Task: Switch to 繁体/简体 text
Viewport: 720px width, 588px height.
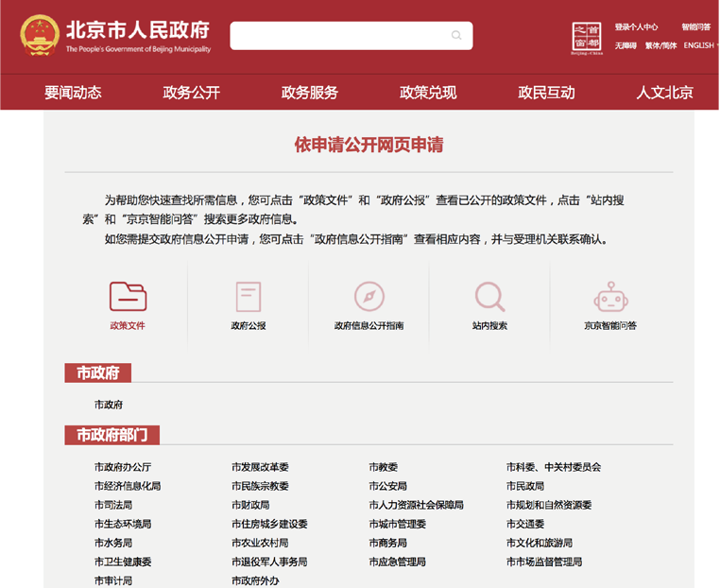Action: [x=660, y=45]
